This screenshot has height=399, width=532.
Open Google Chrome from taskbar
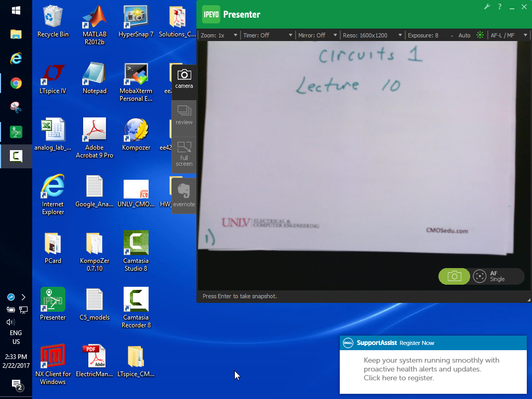[16, 83]
